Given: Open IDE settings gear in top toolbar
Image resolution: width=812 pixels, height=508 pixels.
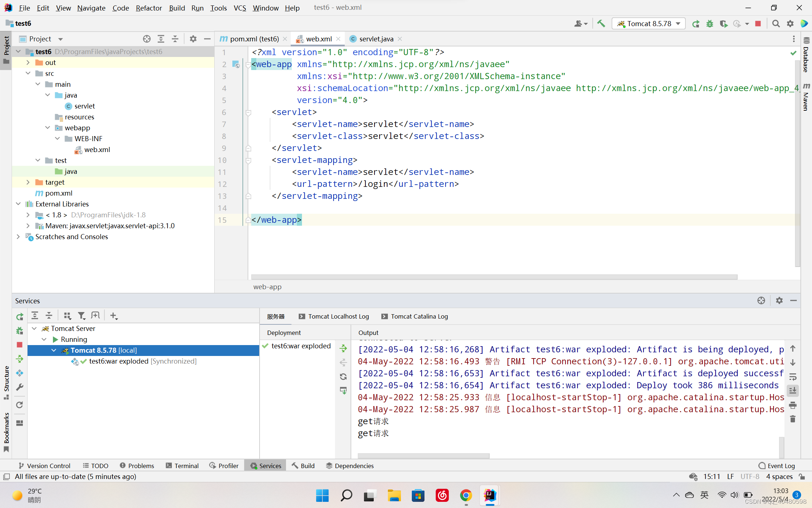Looking at the screenshot, I should [790, 24].
